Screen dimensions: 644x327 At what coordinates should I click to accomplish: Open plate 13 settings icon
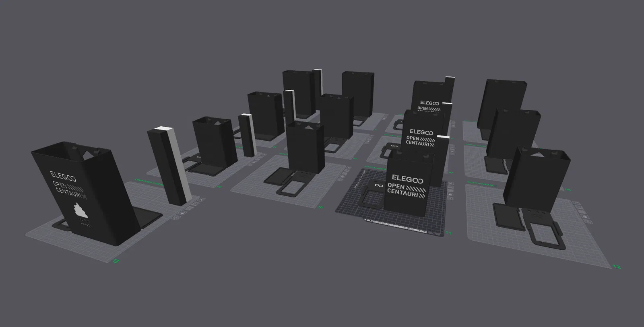[x=176, y=218]
